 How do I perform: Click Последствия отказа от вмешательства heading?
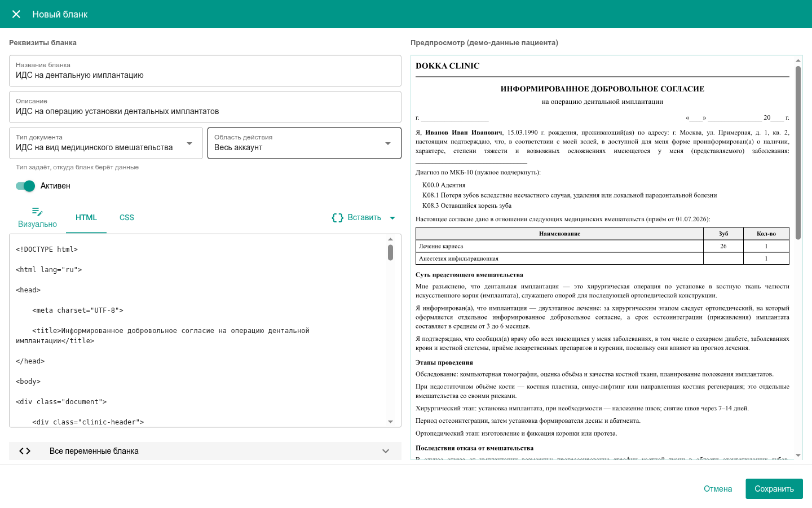pyautogui.click(x=474, y=448)
